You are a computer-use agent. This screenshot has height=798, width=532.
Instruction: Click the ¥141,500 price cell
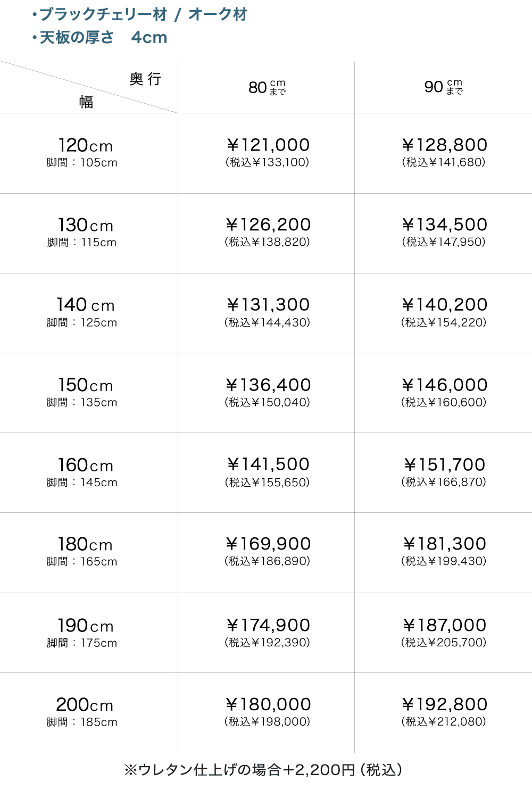tap(268, 464)
